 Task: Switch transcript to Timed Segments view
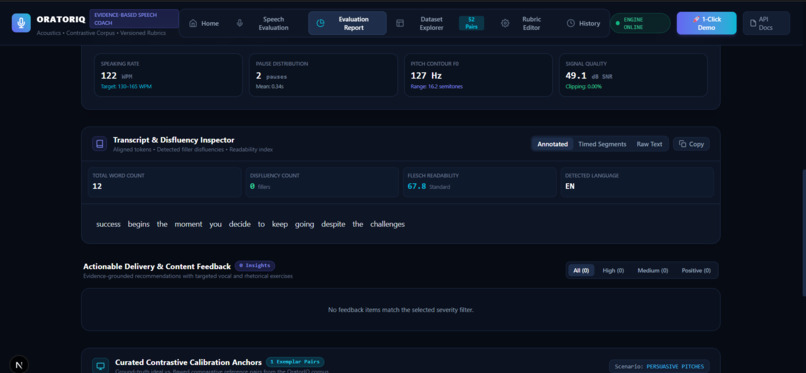coord(602,144)
